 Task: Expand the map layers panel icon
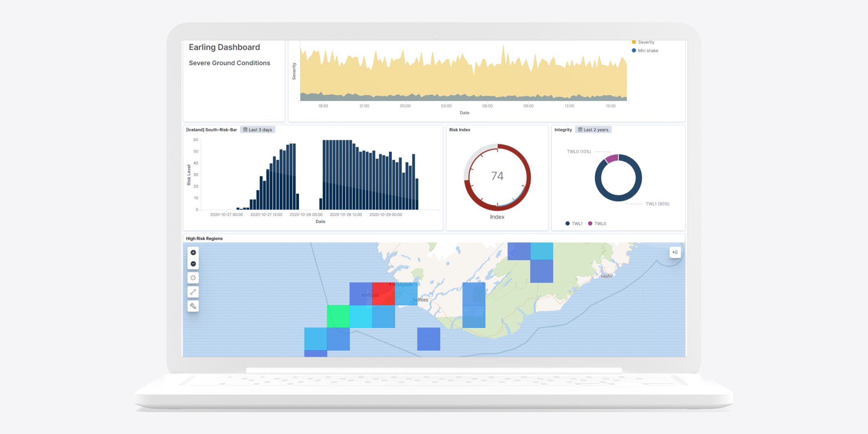point(675,252)
